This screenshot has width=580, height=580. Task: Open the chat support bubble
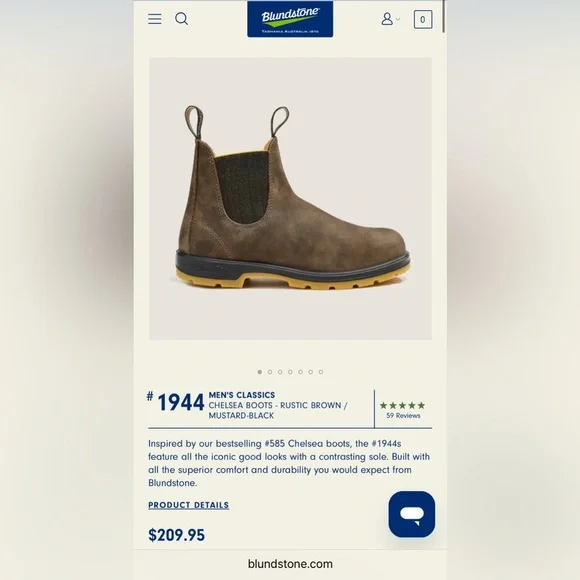tap(412, 514)
